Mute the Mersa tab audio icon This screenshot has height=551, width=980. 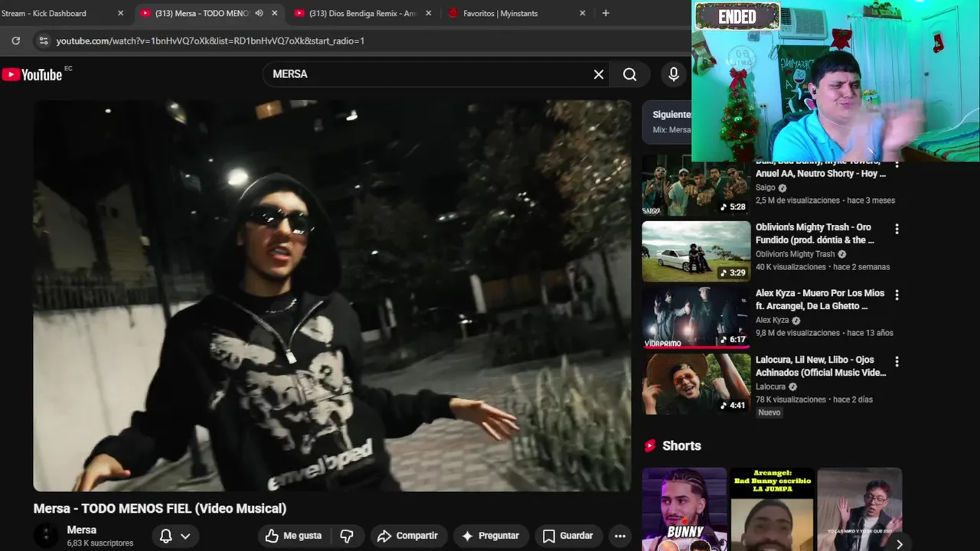click(259, 13)
